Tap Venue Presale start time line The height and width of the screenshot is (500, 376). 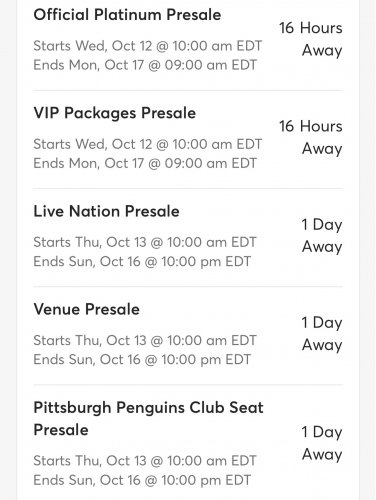click(x=145, y=341)
